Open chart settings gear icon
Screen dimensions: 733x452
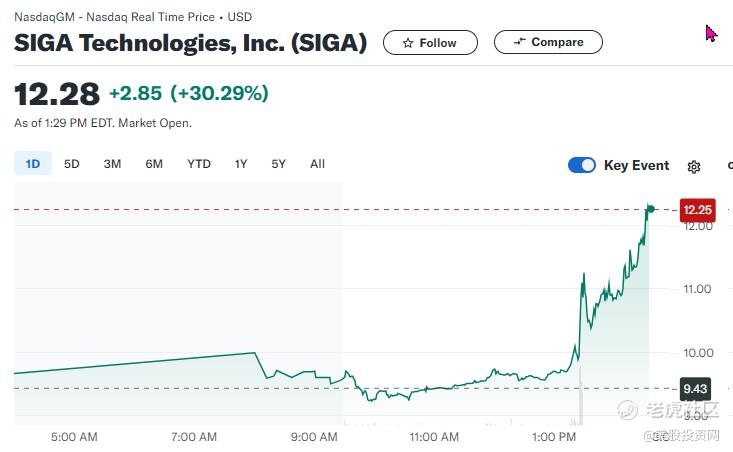coord(694,166)
